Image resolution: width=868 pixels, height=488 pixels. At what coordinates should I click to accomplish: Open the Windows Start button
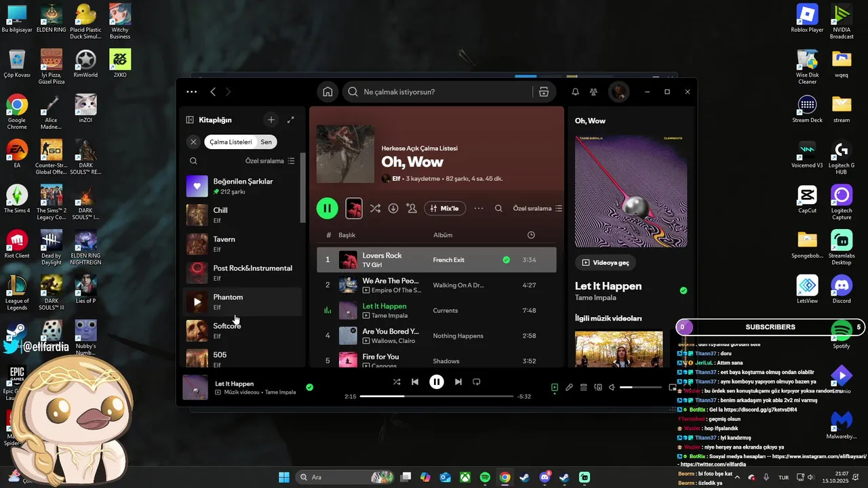coord(284,477)
